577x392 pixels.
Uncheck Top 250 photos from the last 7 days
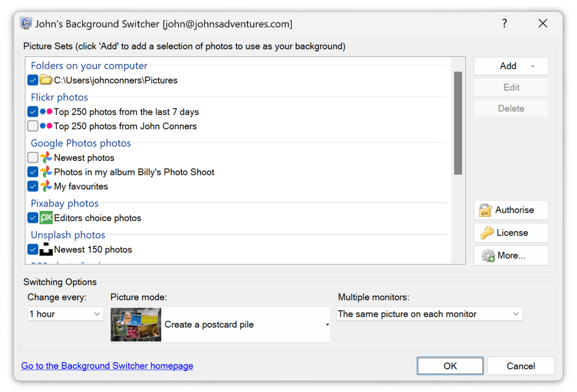[x=33, y=111]
